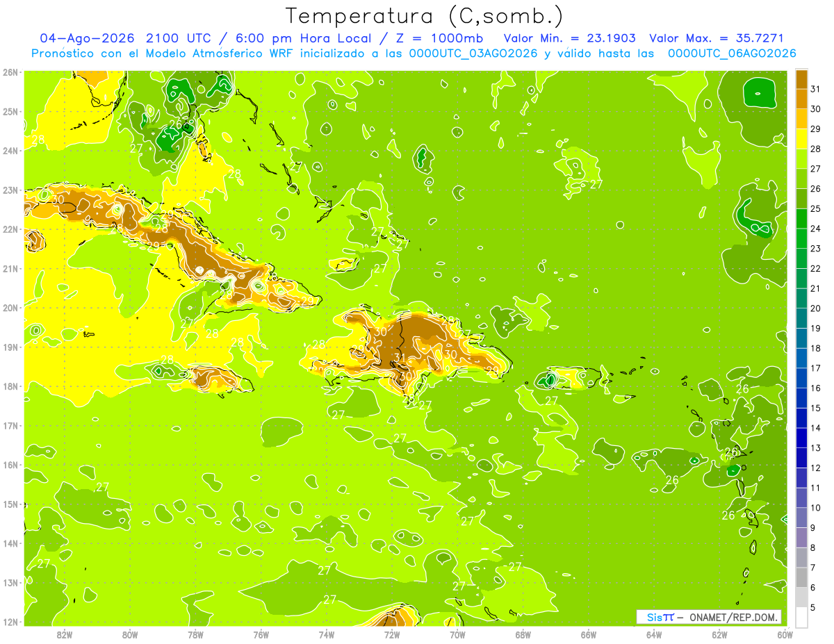Click legend value 8 on color bar

tap(813, 547)
